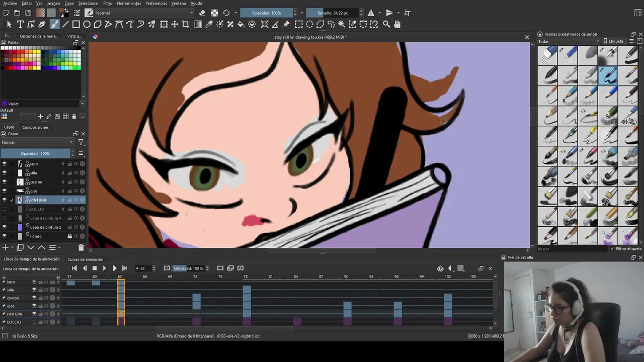Viewport: 644px width, 362px height.
Task: Click the Reload brush preset icon
Action: point(226,13)
